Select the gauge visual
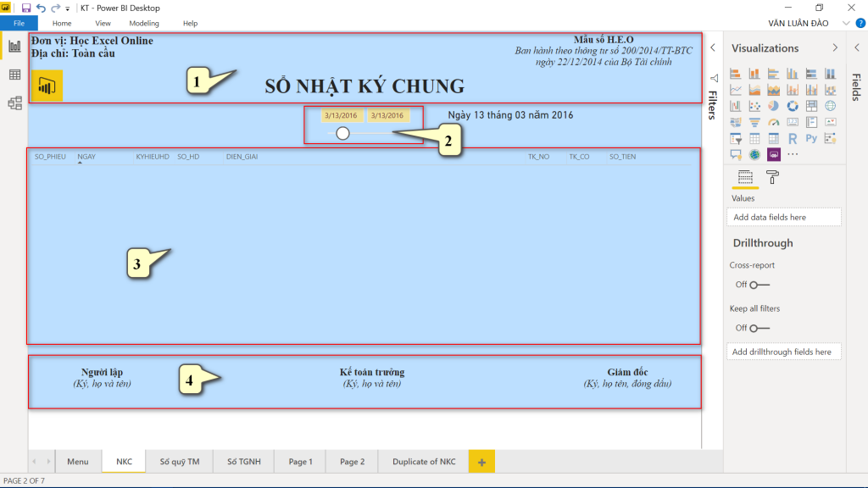 click(774, 121)
